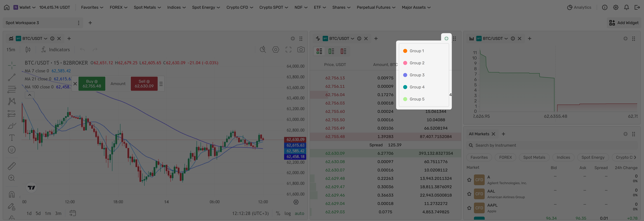The height and width of the screenshot is (221, 644).
Task: Open the settings gear in the header
Action: coord(616,7)
